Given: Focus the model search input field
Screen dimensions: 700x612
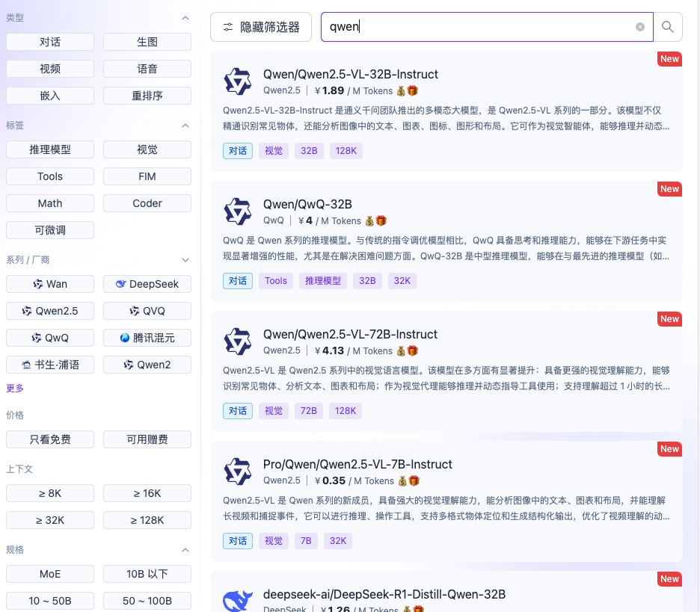Looking at the screenshot, I should 487,27.
